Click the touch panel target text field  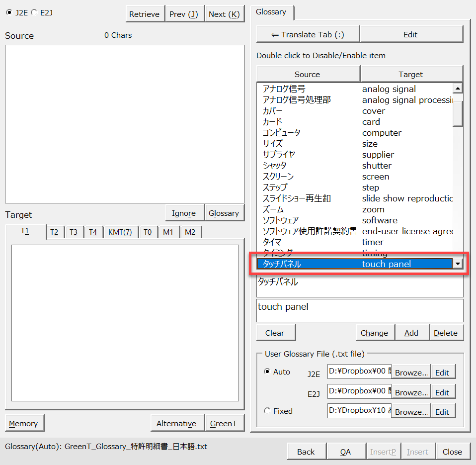(x=359, y=310)
